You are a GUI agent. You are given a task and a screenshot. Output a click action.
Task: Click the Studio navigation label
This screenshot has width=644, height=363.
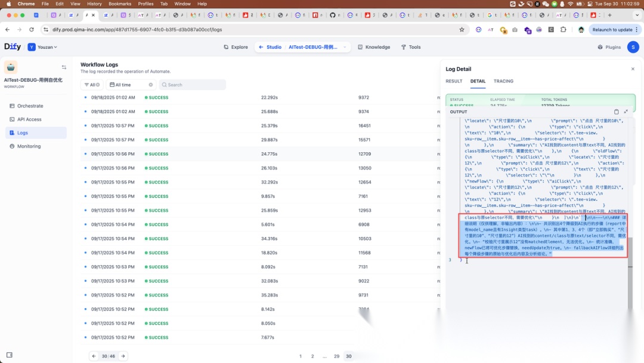pyautogui.click(x=274, y=47)
